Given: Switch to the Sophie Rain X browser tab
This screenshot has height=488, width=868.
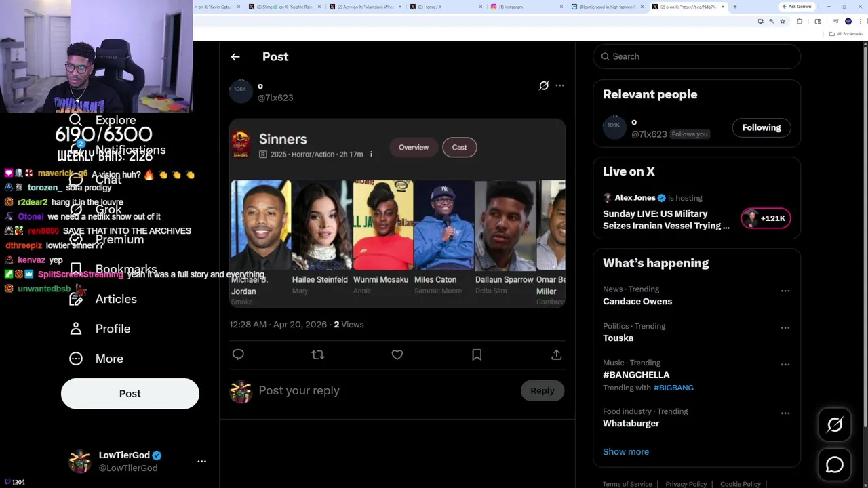Looking at the screenshot, I should (x=285, y=7).
